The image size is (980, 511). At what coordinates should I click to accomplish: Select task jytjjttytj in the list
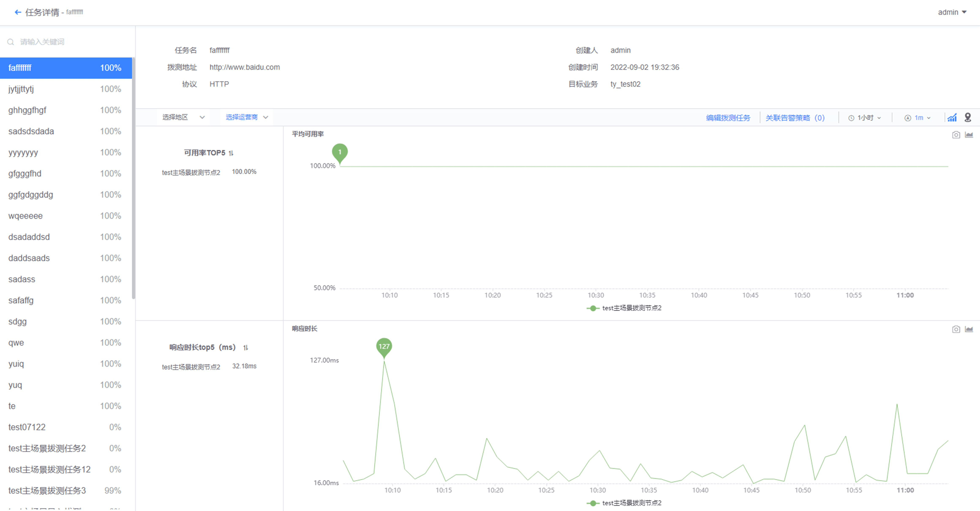(x=66, y=89)
